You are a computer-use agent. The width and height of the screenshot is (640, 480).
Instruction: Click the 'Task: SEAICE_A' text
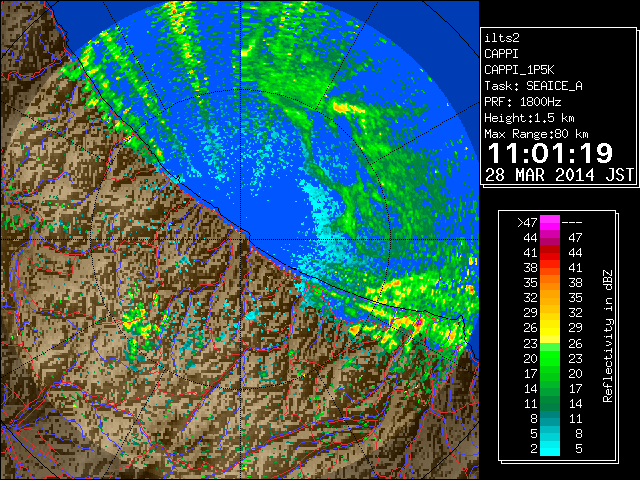pos(533,86)
